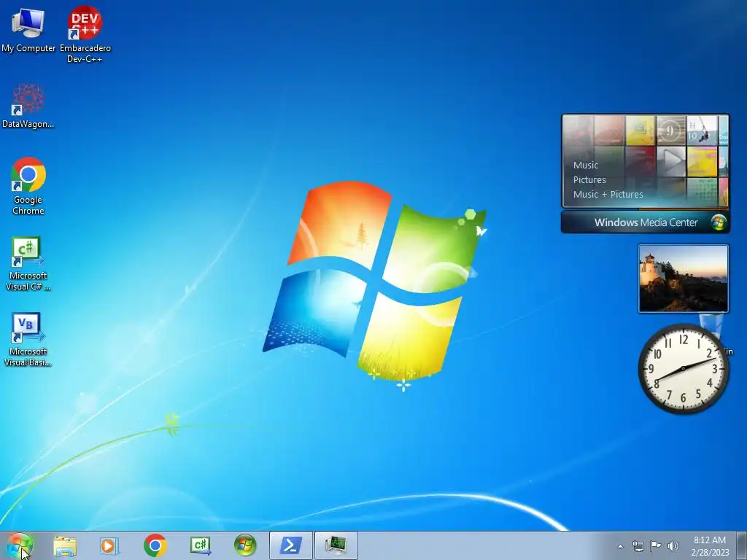Open the Windows flag icon in the taskbar
Image resolution: width=747 pixels, height=560 pixels.
(245, 545)
